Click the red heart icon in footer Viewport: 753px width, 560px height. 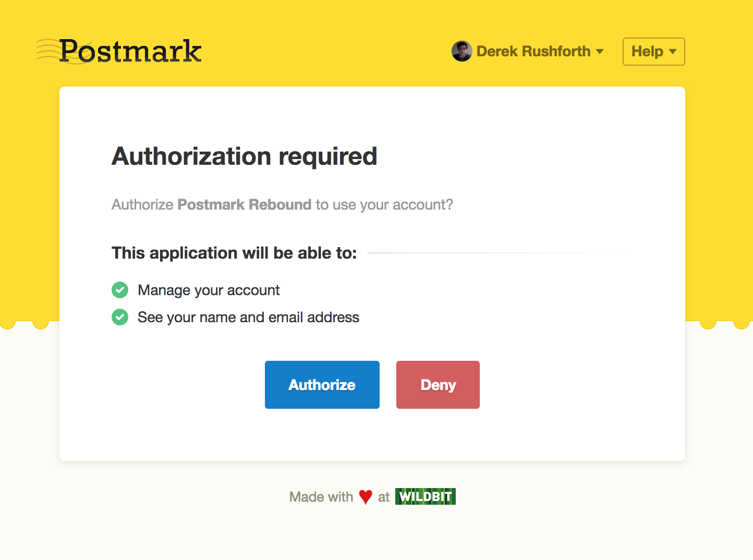point(366,497)
